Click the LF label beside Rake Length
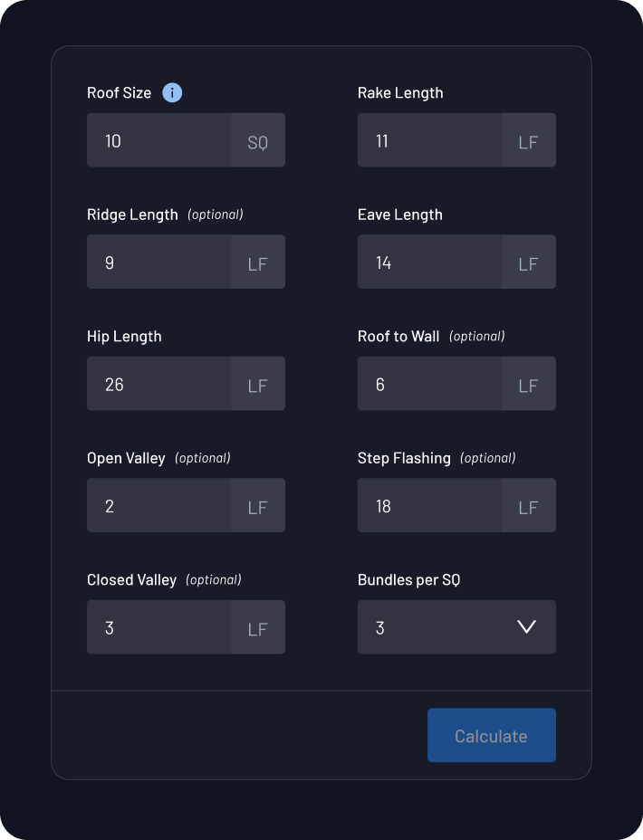This screenshot has width=643, height=840. point(528,140)
